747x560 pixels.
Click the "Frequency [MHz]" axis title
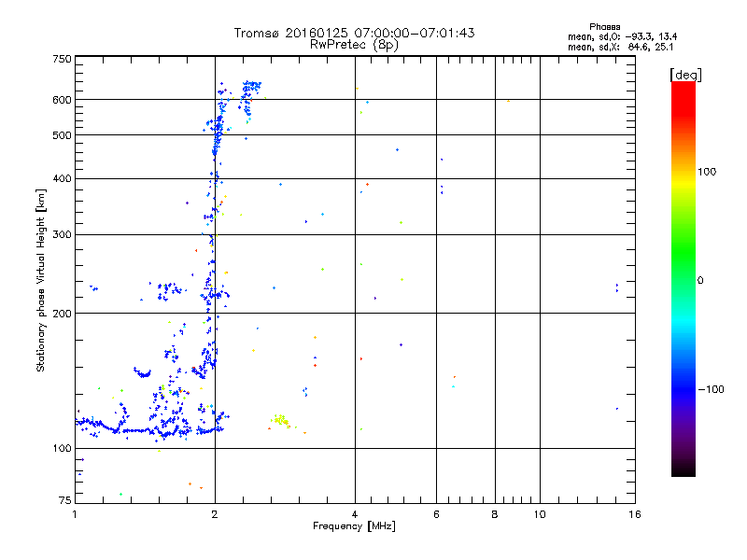354,526
